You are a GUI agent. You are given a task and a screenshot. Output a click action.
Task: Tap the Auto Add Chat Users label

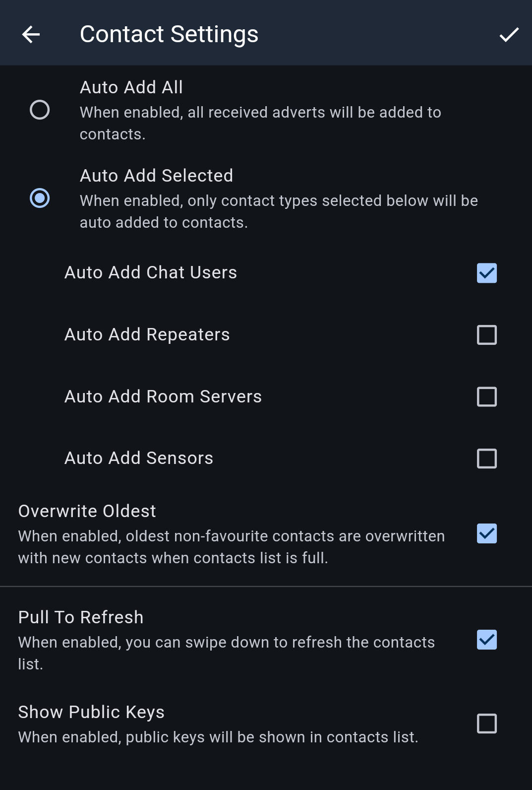(x=151, y=272)
